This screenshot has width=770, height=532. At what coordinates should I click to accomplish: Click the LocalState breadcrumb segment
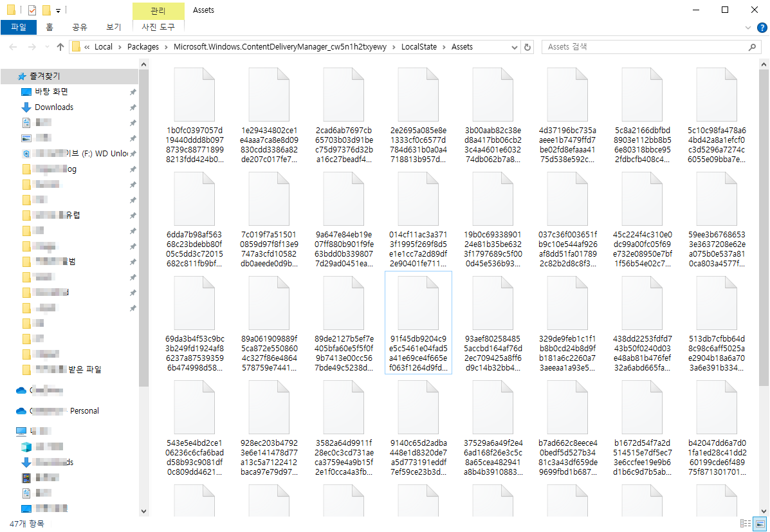pos(419,47)
